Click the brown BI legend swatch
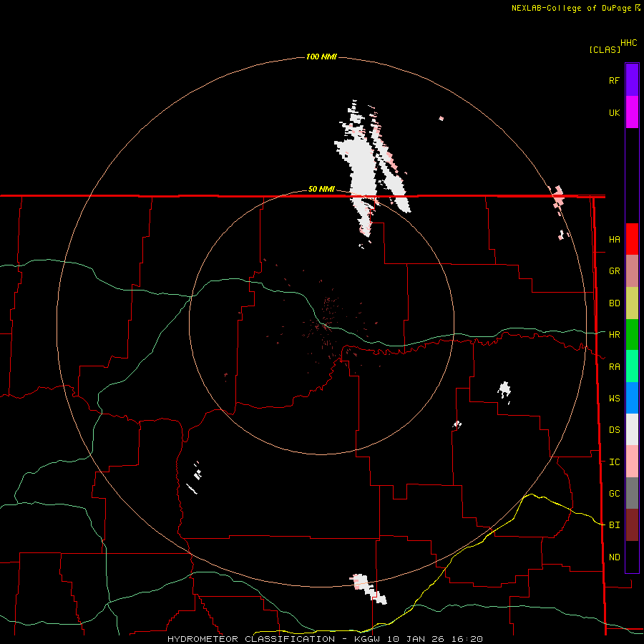 (632, 525)
